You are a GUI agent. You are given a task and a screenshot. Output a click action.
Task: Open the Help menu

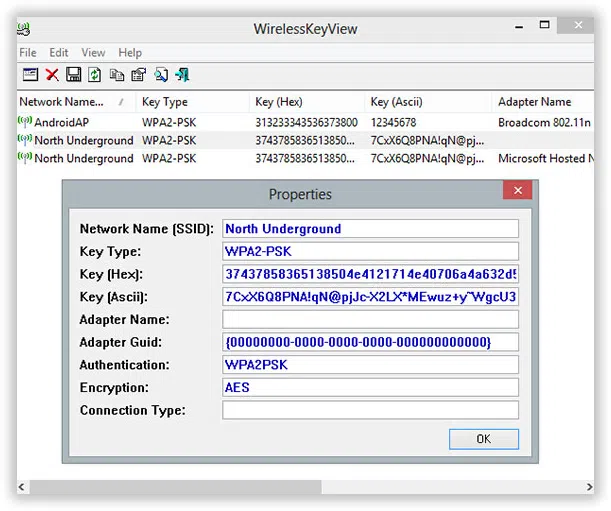(130, 52)
